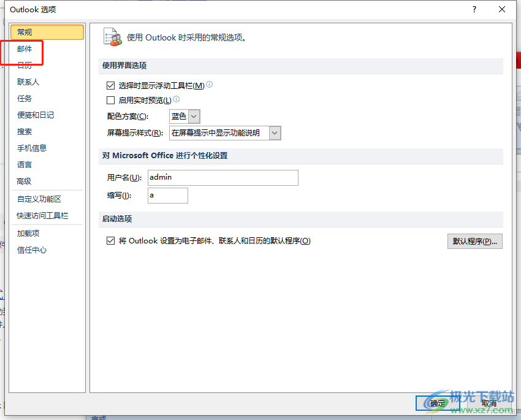The image size is (521, 420).
Task: Click the Outlook 选项 dialog title
Action: [x=33, y=10]
